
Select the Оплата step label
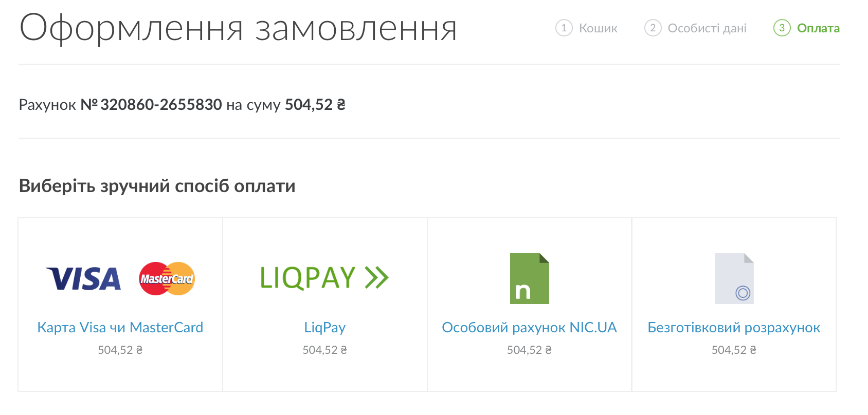click(818, 28)
